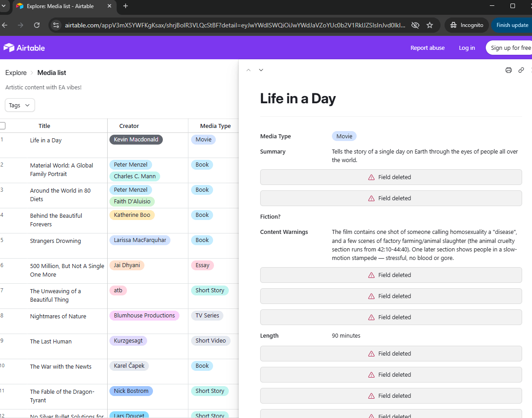The width and height of the screenshot is (532, 418).
Task: Open the site information icon in address bar
Action: pyautogui.click(x=56, y=25)
